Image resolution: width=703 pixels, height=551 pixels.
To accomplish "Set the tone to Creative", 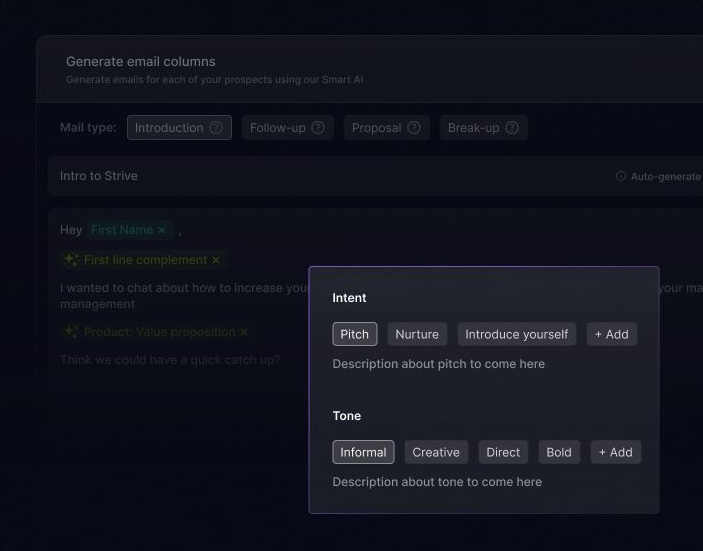I will pyautogui.click(x=436, y=452).
